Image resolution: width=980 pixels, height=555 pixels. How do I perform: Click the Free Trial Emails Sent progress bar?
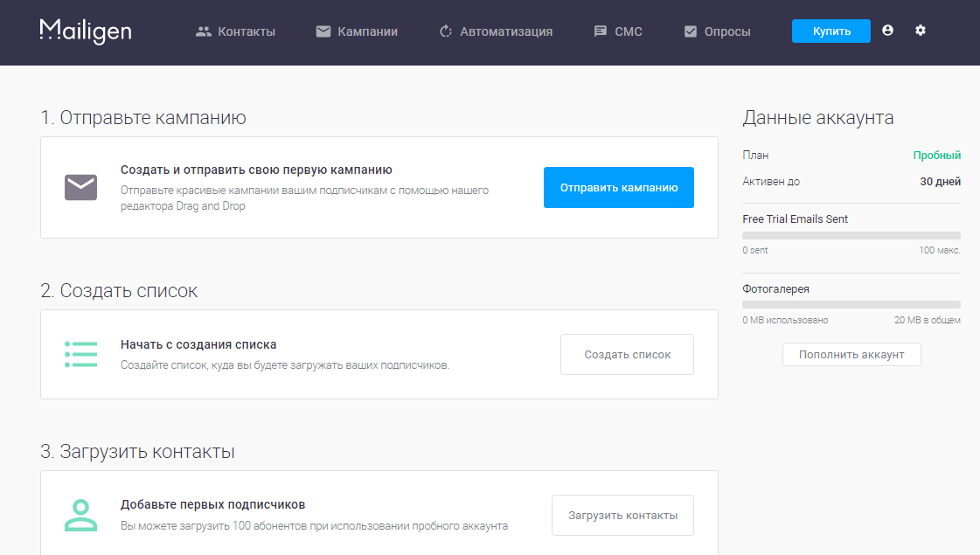(851, 236)
